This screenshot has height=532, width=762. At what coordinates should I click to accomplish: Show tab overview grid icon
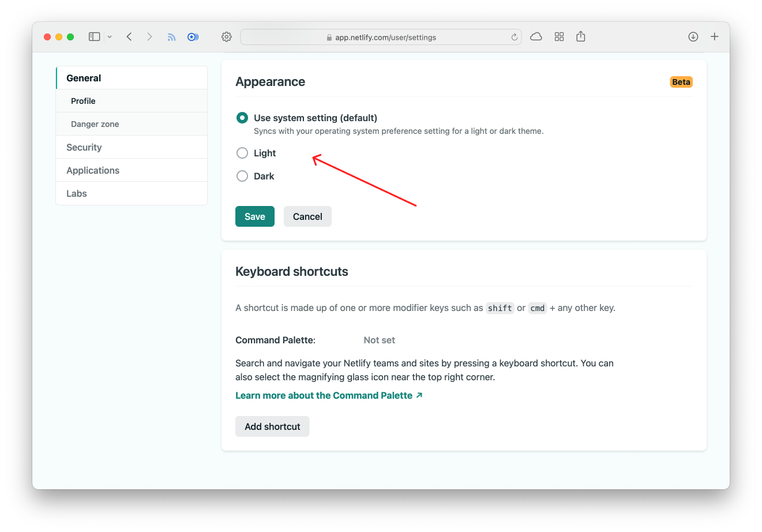559,37
